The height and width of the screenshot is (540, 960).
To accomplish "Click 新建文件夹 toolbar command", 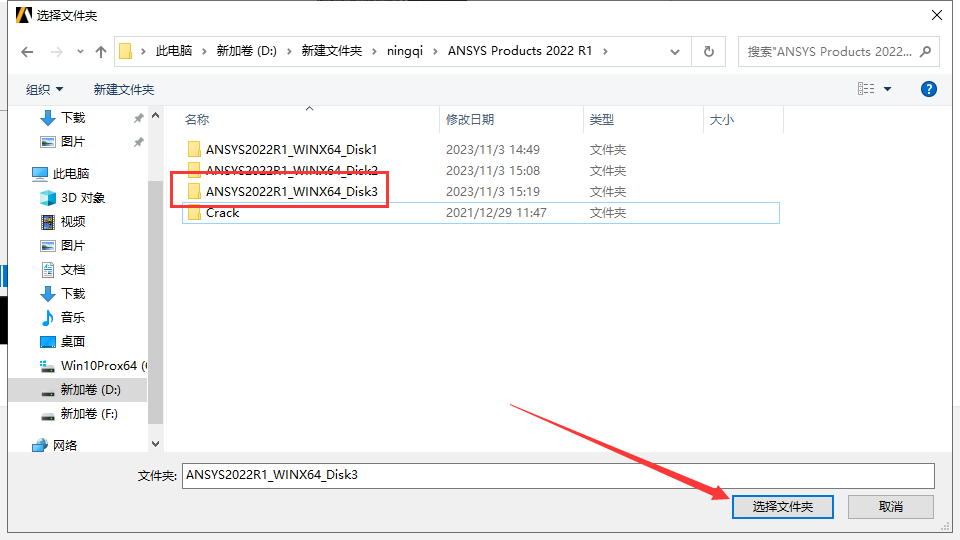I will pyautogui.click(x=123, y=89).
